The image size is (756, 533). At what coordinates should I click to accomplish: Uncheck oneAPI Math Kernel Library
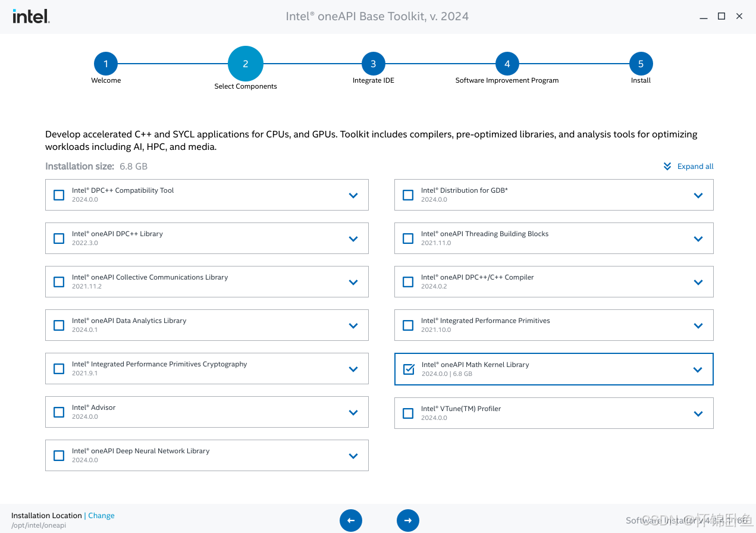tap(409, 369)
